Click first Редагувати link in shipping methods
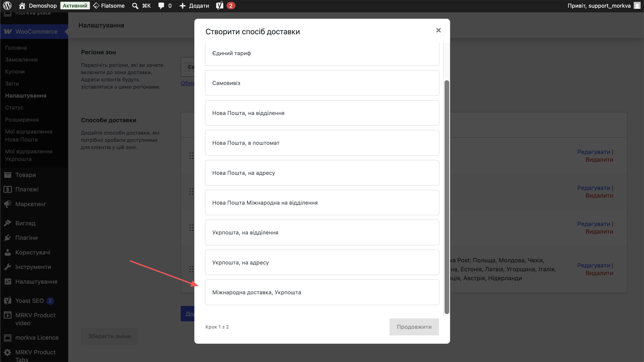The height and width of the screenshot is (362, 644). tap(594, 152)
